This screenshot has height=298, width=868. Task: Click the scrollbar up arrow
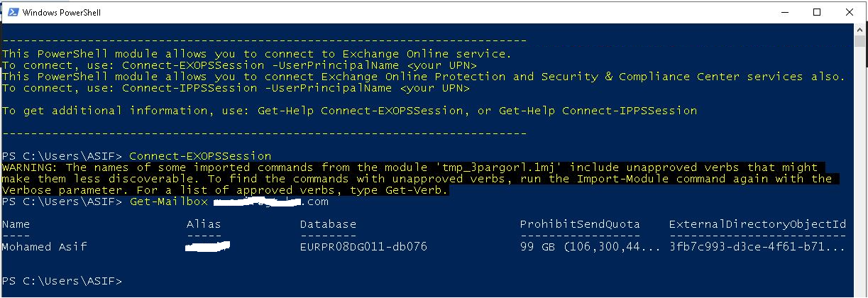coord(859,30)
